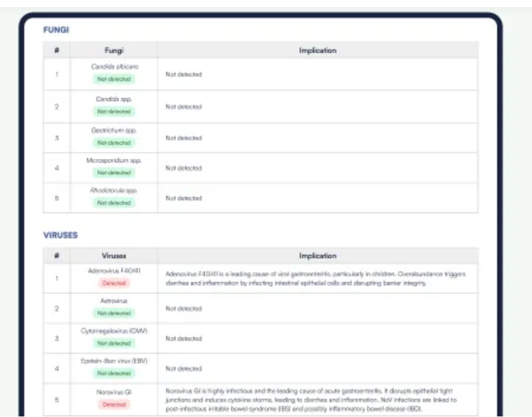Select the Astrovirus name
The image size is (532, 417).
pyautogui.click(x=114, y=301)
